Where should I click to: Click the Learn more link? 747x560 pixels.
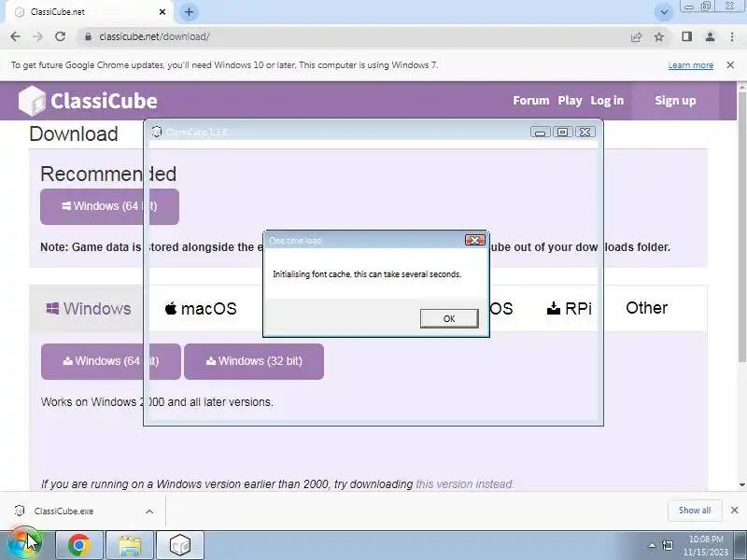coord(691,65)
